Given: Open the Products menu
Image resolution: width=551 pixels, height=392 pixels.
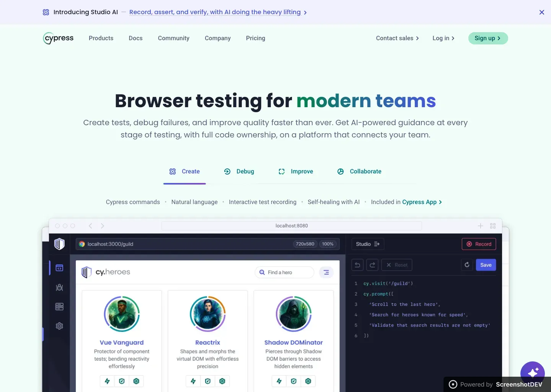Looking at the screenshot, I should (101, 38).
